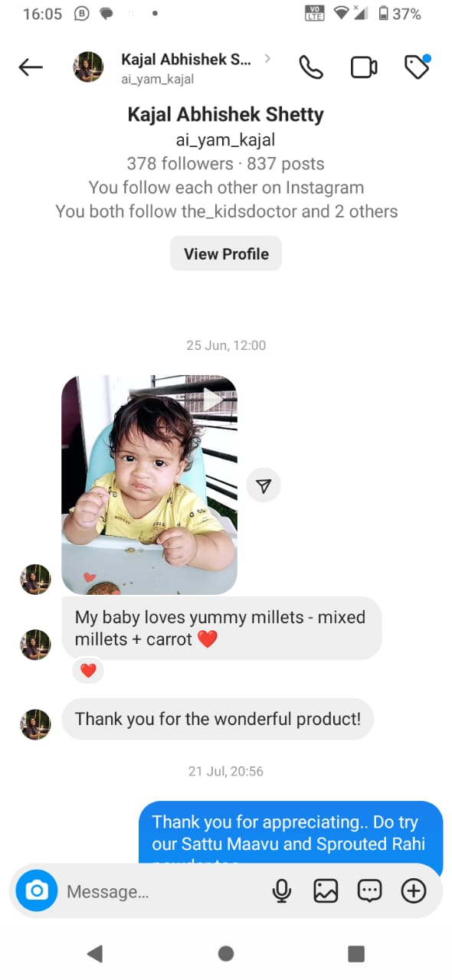Select the 'Thank you for the wonderful product!' message
Screen dimensions: 452x980
pos(218,719)
